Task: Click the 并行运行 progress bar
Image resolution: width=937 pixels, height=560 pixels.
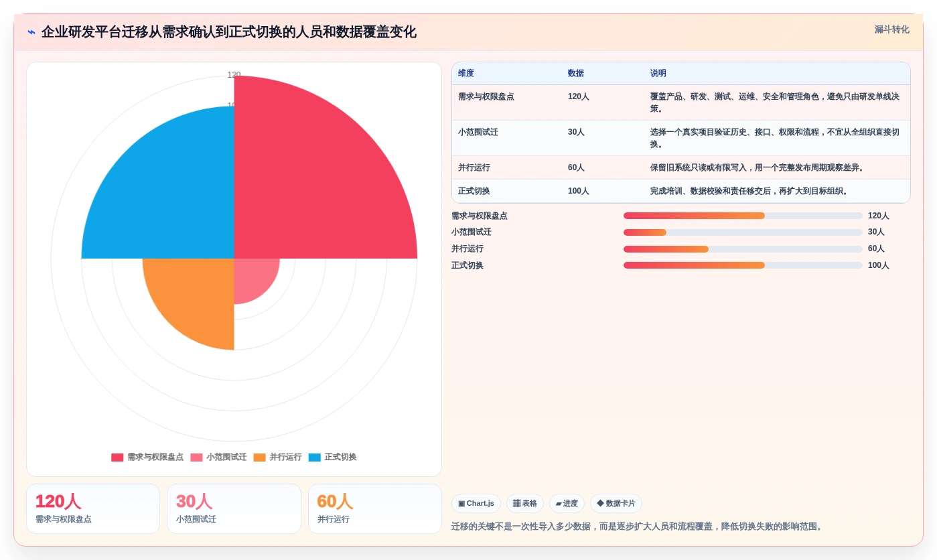Action: [743, 249]
